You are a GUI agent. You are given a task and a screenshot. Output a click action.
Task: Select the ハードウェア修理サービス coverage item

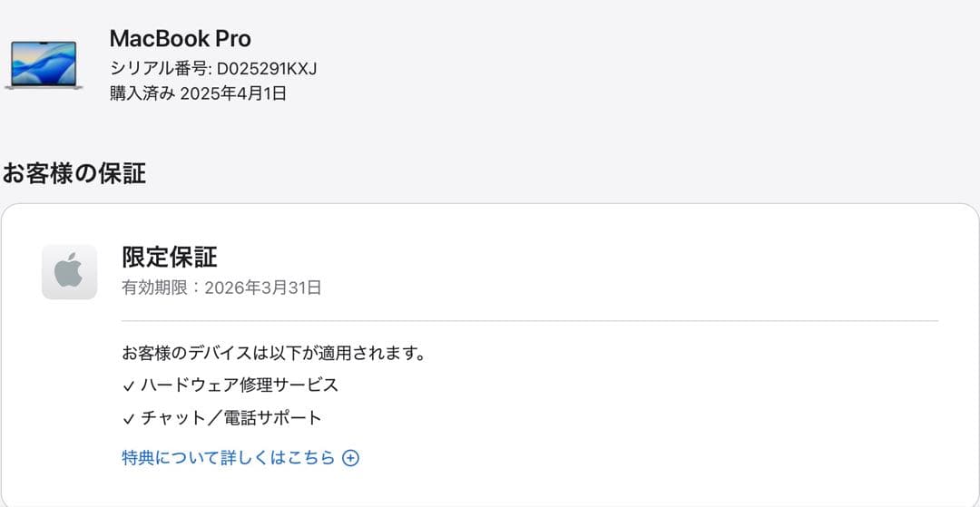coord(240,385)
